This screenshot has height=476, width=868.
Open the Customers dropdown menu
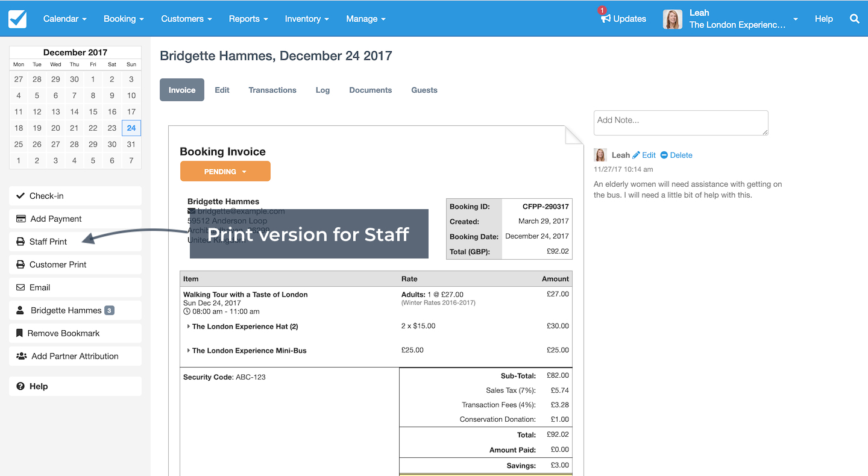(x=186, y=19)
